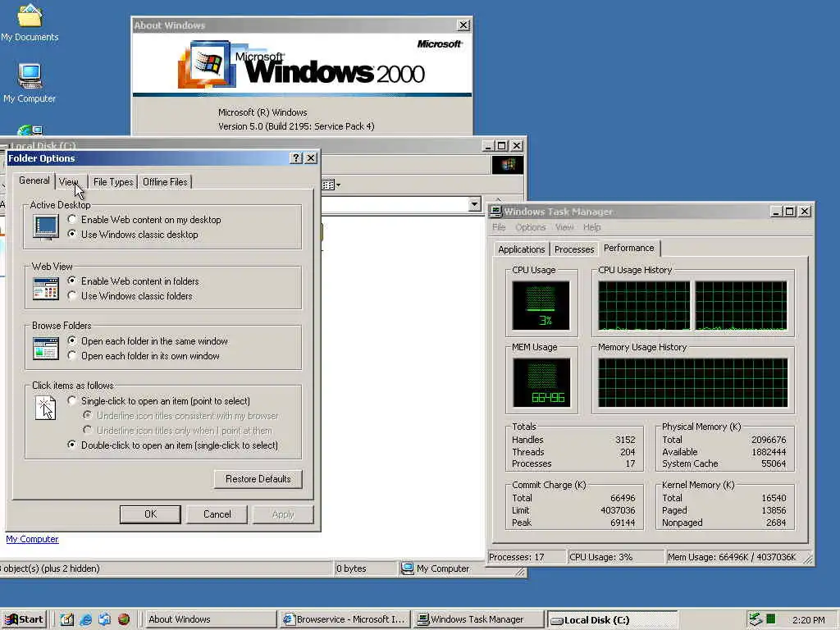Click the Active Desktop monitor icon

pos(46,227)
